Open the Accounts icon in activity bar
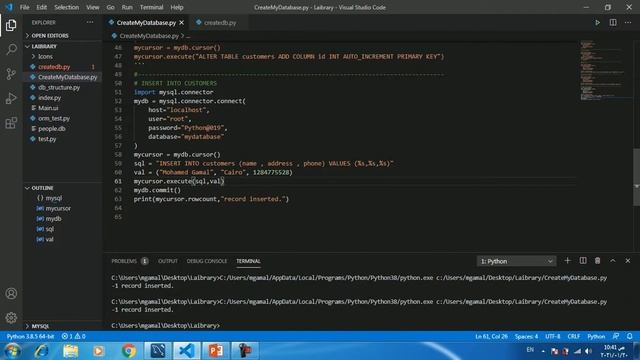Screen dimensions: 640x360 point(11,293)
